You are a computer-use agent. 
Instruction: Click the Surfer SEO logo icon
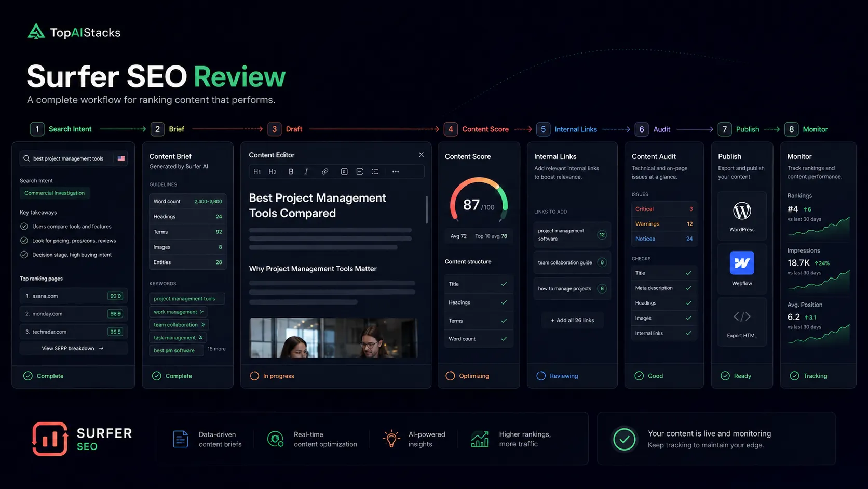tap(50, 439)
